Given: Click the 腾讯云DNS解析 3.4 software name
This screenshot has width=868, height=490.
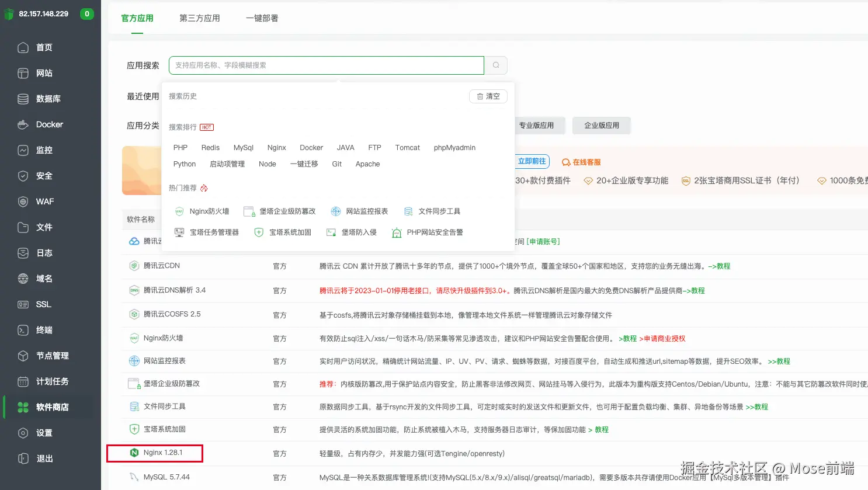Looking at the screenshot, I should [x=175, y=290].
